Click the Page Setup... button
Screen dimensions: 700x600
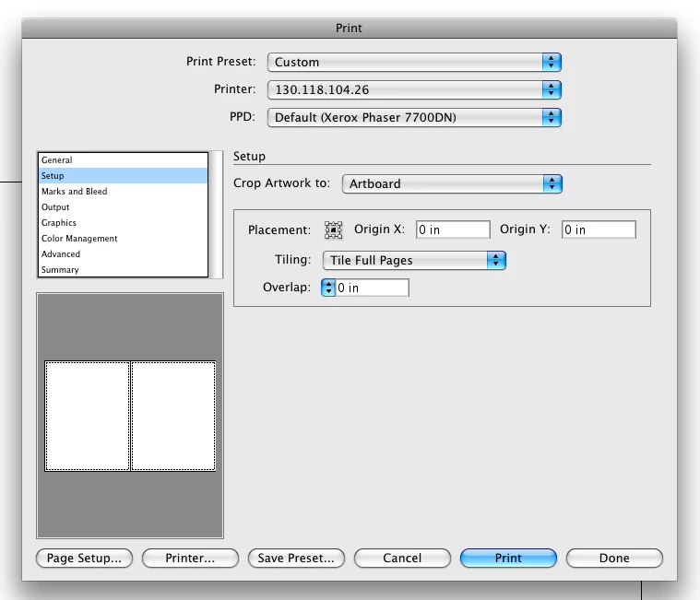click(x=84, y=559)
